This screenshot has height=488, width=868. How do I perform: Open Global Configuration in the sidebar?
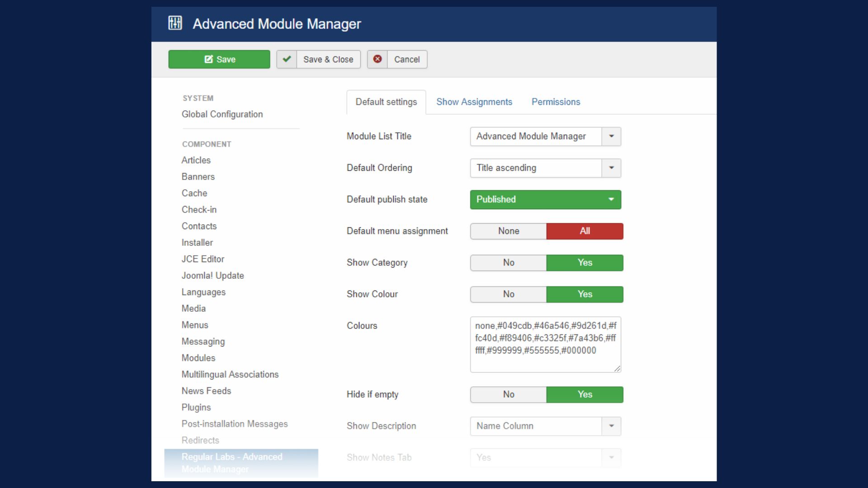point(222,114)
